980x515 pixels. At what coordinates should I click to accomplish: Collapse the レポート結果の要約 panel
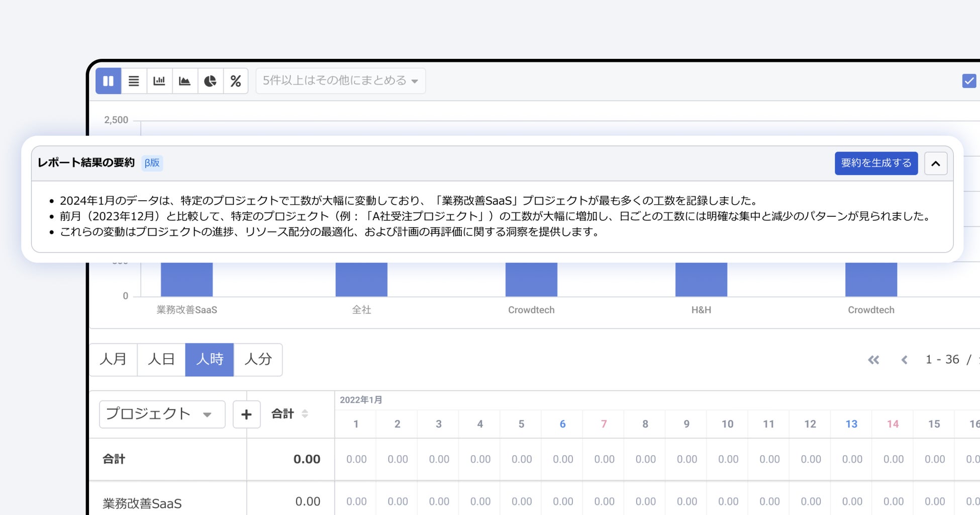click(x=936, y=163)
